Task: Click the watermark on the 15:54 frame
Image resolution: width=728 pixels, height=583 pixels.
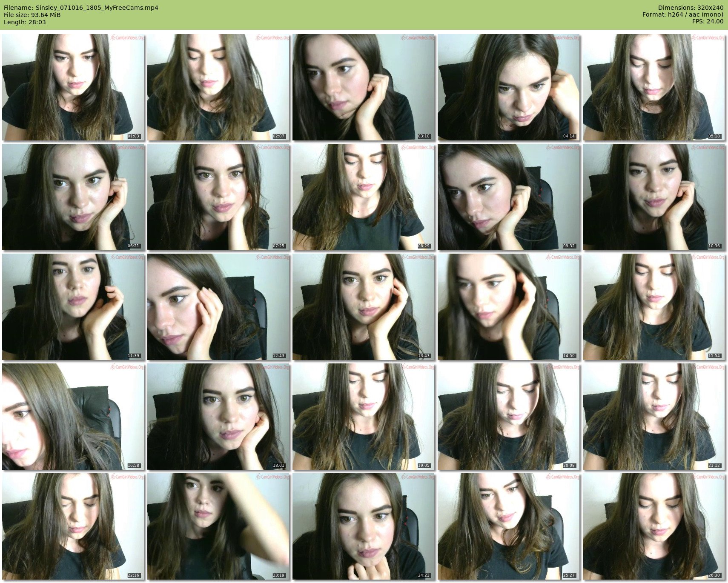Action: point(708,257)
